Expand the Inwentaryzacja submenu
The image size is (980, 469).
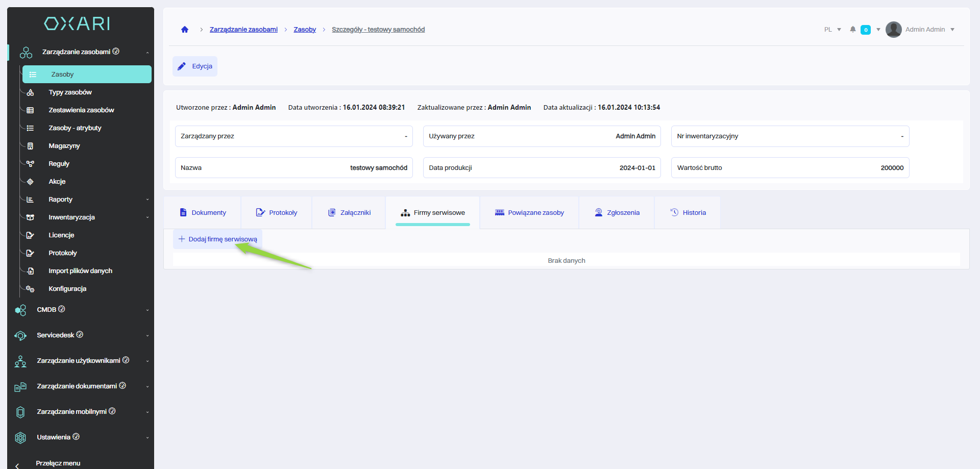(x=148, y=217)
